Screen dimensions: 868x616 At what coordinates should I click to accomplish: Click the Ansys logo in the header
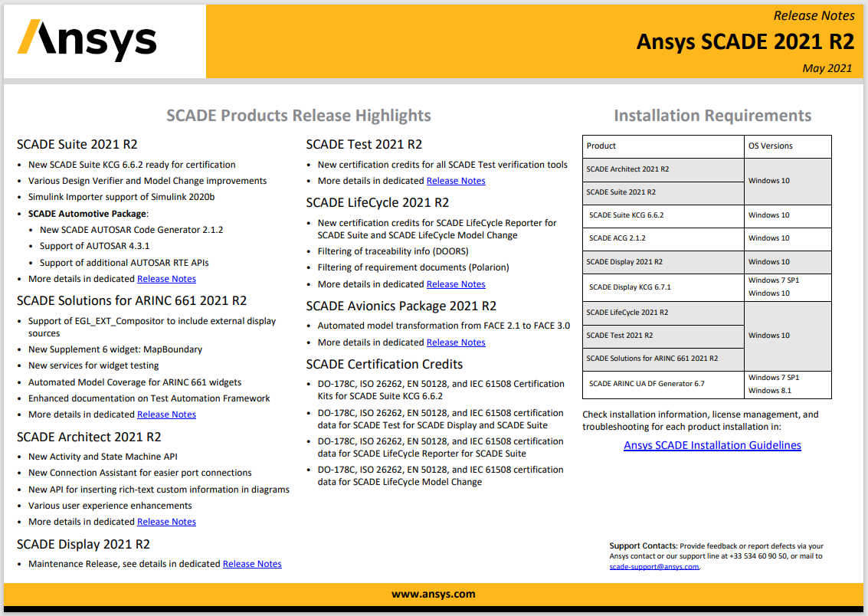coord(87,41)
